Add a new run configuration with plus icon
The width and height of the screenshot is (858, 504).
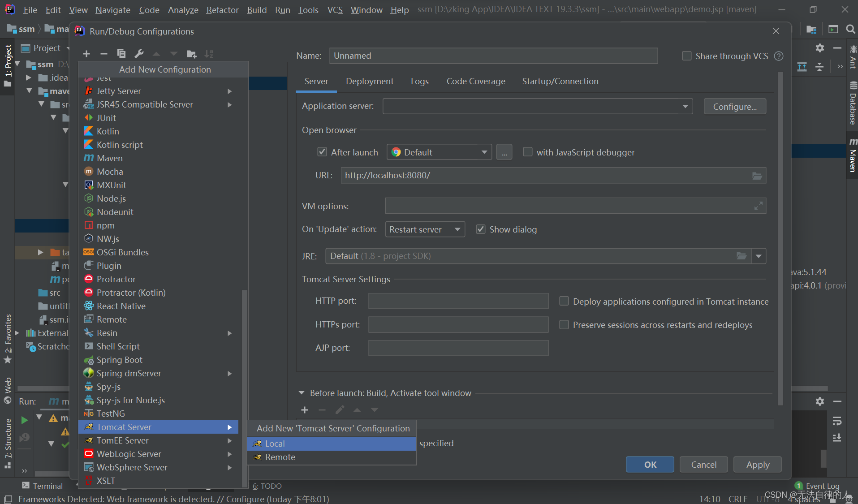coord(86,54)
